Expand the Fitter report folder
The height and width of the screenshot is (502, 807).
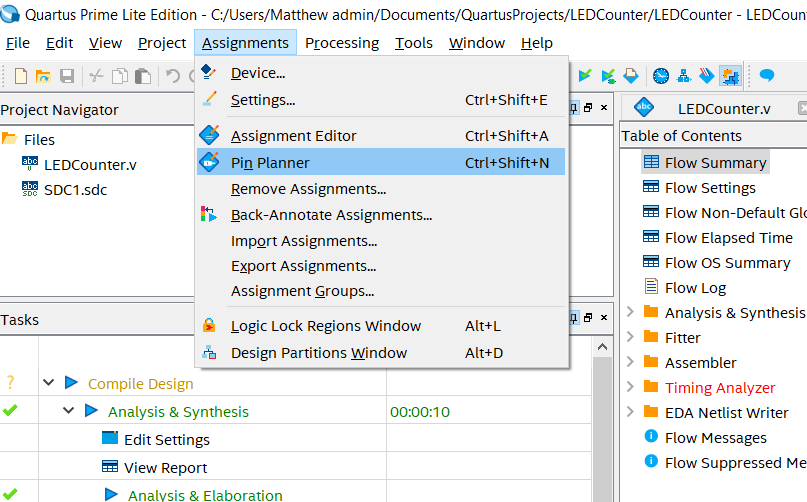pos(630,337)
